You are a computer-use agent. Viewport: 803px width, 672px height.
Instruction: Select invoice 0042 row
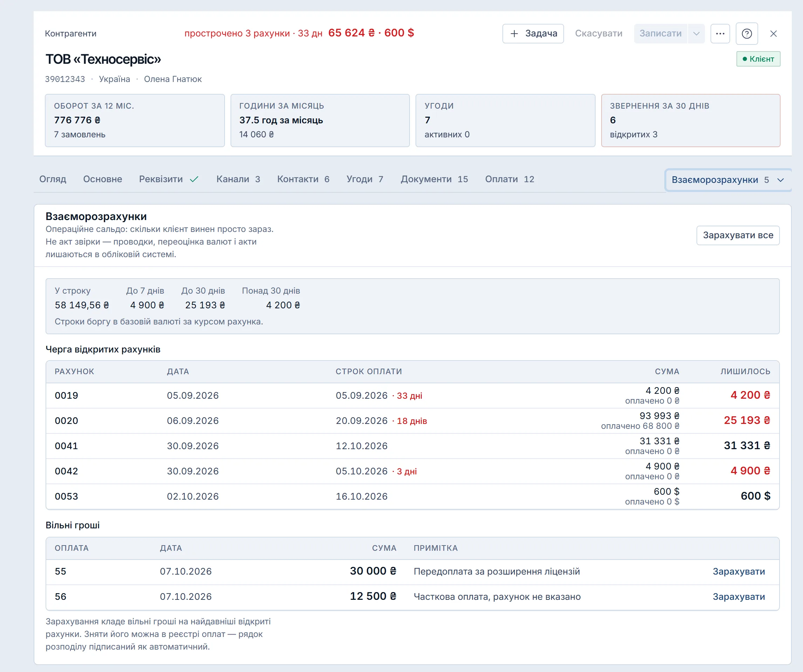tap(413, 471)
